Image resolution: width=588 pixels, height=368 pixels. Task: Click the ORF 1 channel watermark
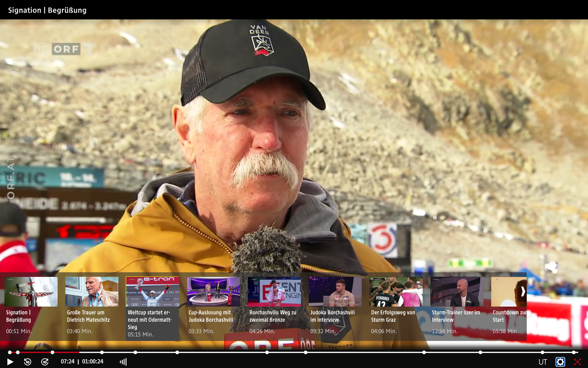coord(65,49)
